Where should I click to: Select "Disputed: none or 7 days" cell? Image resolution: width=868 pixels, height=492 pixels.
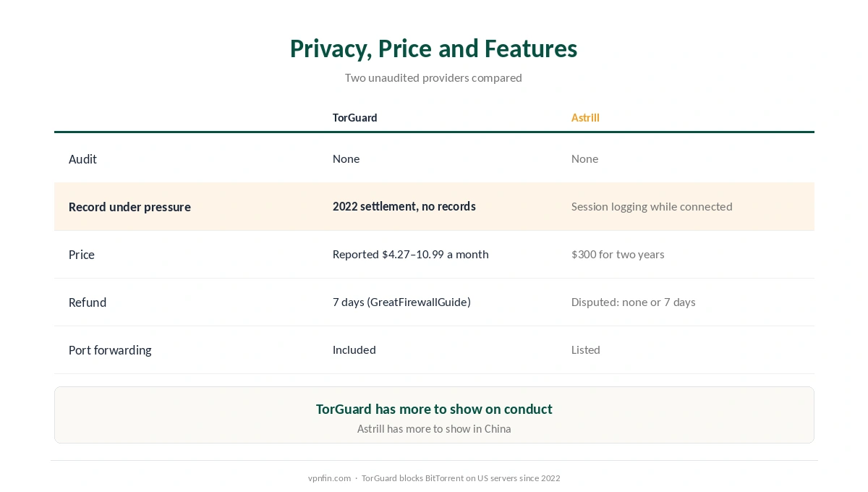tap(633, 302)
